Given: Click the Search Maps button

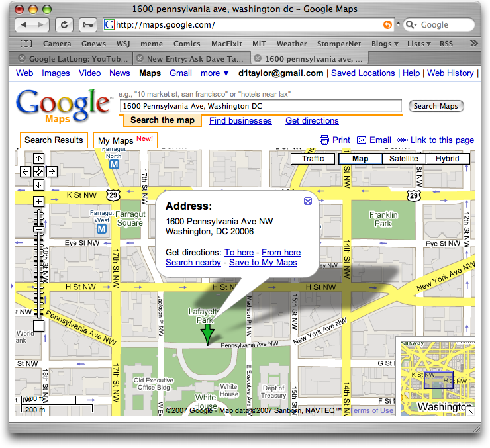Looking at the screenshot, I should pyautogui.click(x=436, y=106).
